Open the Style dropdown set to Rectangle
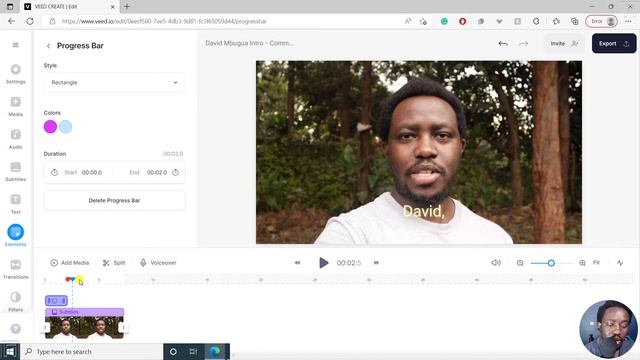This screenshot has height=360, width=640. (x=114, y=82)
